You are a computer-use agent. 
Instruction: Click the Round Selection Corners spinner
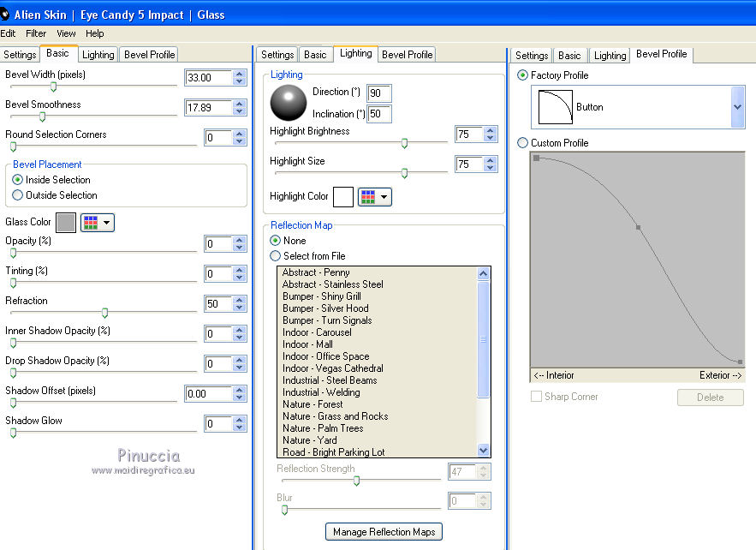point(239,137)
